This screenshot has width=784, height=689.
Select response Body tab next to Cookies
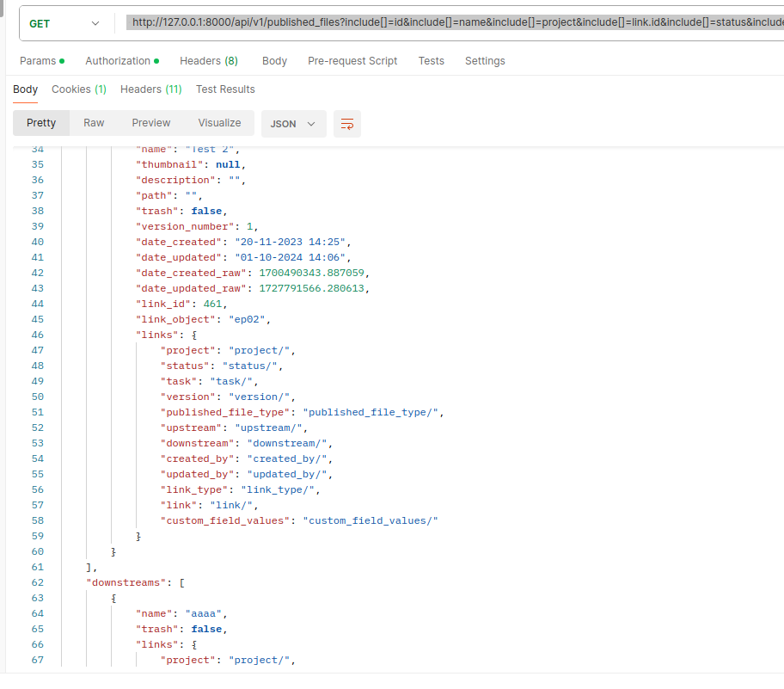click(25, 89)
